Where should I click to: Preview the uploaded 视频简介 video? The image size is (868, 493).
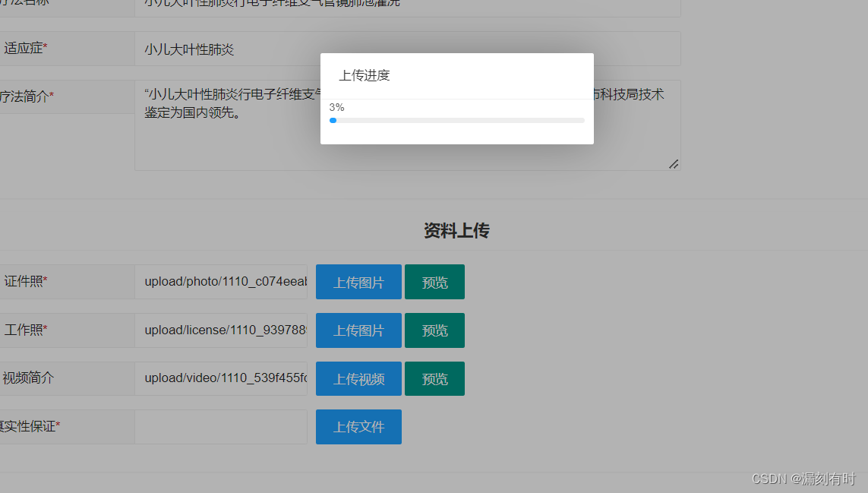pos(434,378)
